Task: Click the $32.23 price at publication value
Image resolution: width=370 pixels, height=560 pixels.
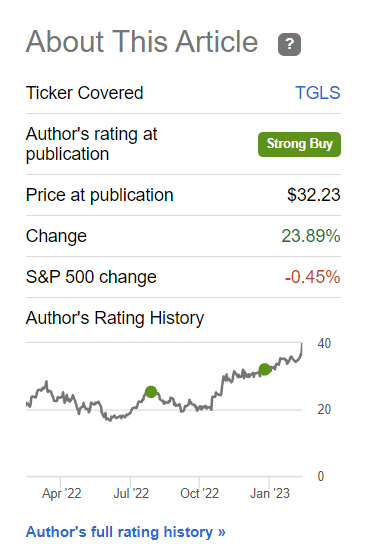Action: 314,195
